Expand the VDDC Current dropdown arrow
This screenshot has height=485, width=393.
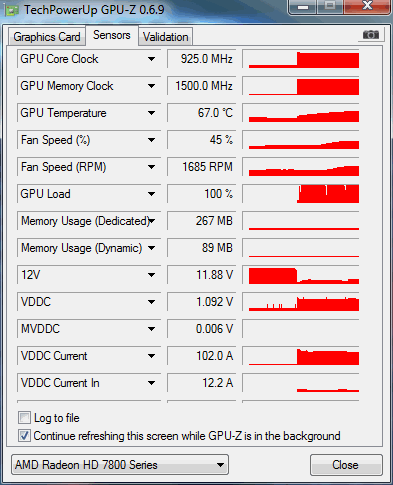click(151, 356)
